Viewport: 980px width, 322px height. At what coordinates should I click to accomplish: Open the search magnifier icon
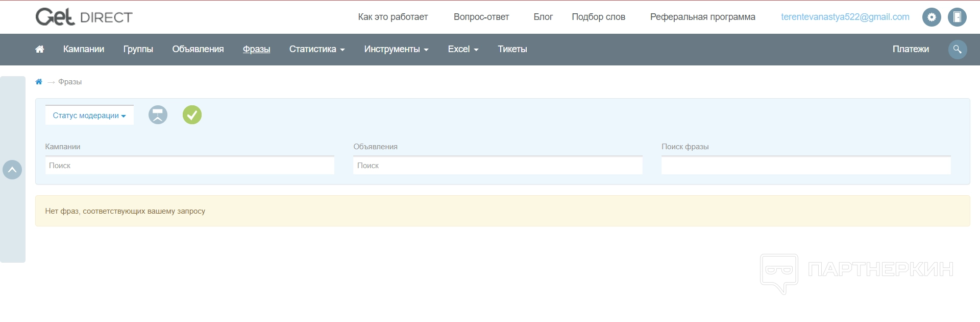pyautogui.click(x=957, y=49)
